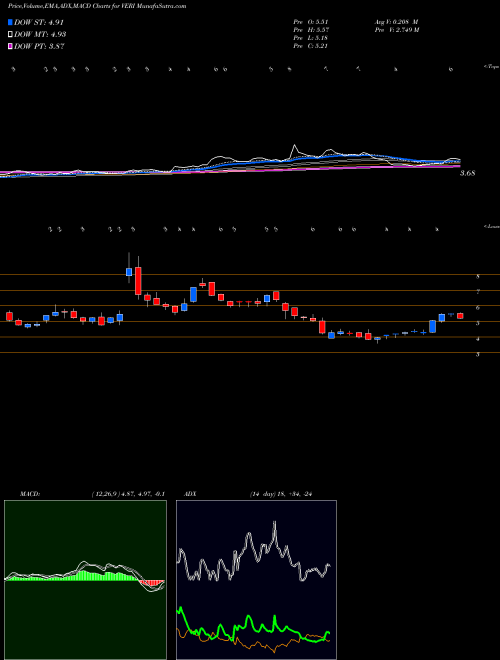Screen dimensions: 500x660
Task: Click the Pre O: 5.51 open value
Action: [311, 22]
